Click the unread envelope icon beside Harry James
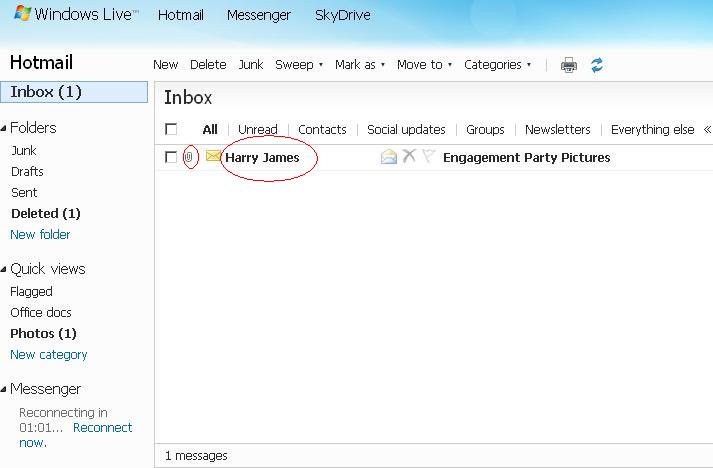Screen dimensions: 713x468 pos(213,157)
